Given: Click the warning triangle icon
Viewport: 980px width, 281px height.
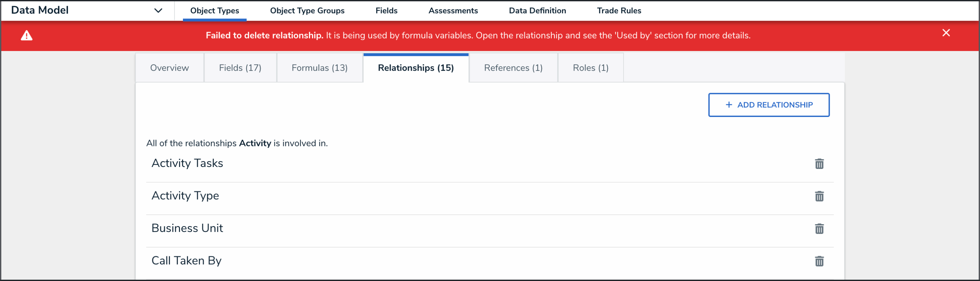Looking at the screenshot, I should (27, 35).
